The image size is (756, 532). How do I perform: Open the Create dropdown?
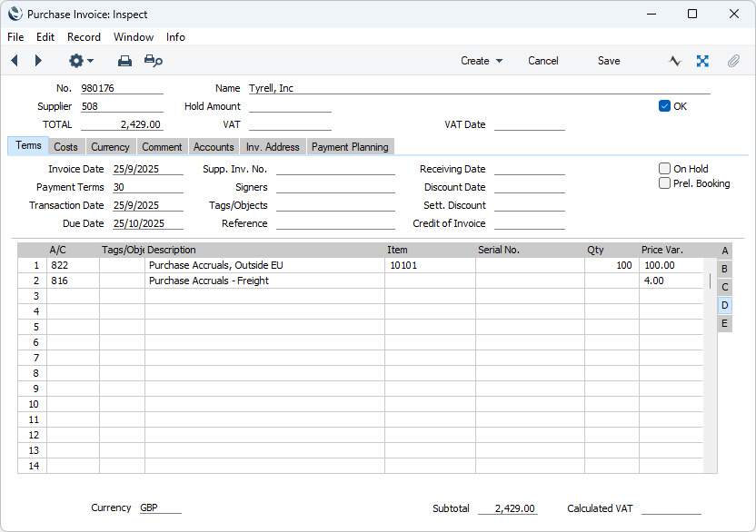(482, 61)
